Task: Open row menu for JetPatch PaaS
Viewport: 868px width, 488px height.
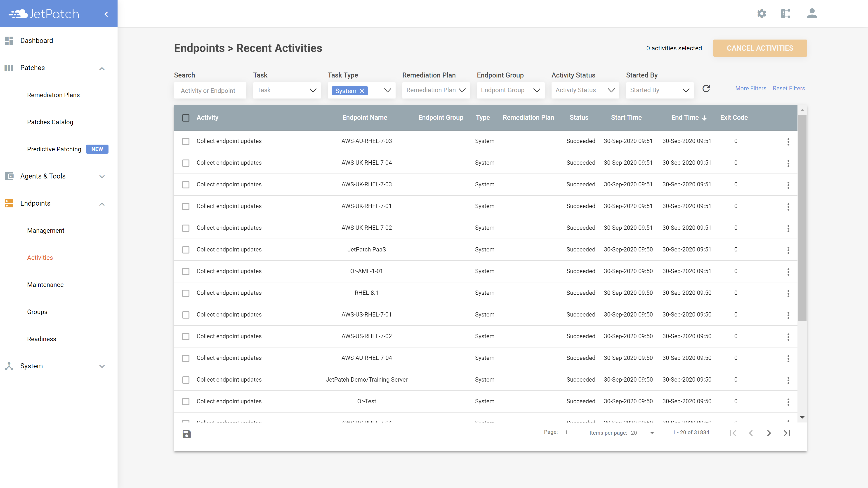Action: click(788, 250)
